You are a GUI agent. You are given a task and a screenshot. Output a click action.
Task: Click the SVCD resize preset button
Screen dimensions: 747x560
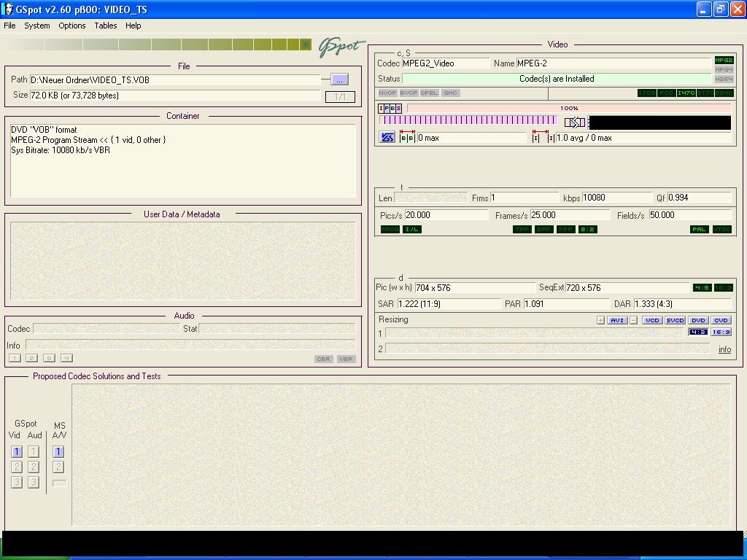(675, 321)
